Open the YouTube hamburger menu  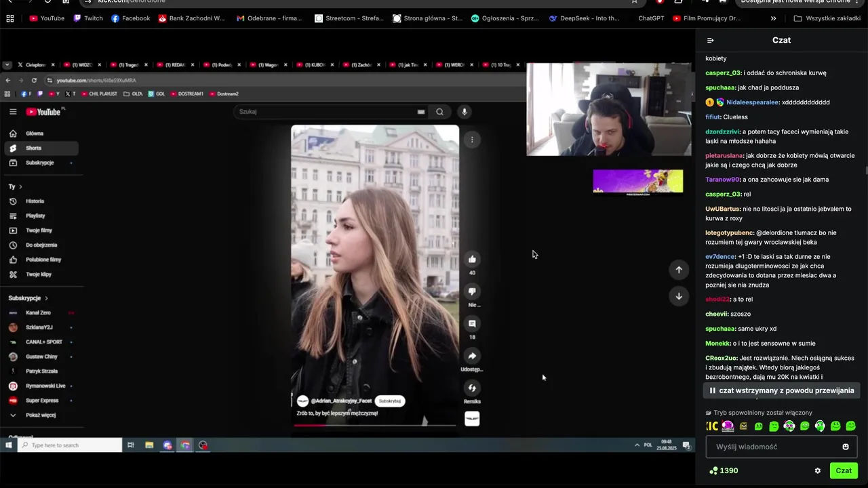coord(13,112)
